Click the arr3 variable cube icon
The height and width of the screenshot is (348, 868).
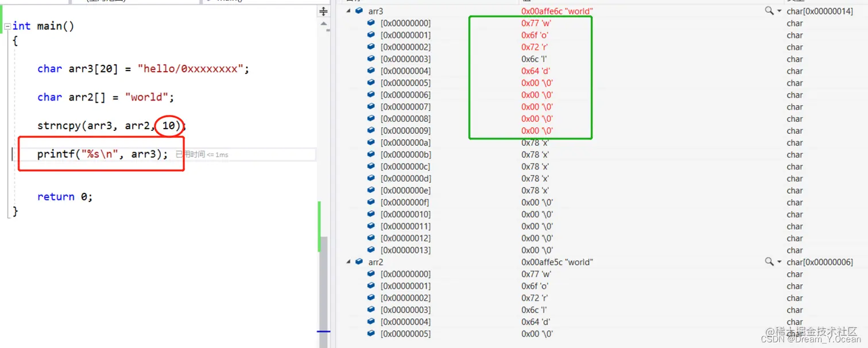(359, 11)
